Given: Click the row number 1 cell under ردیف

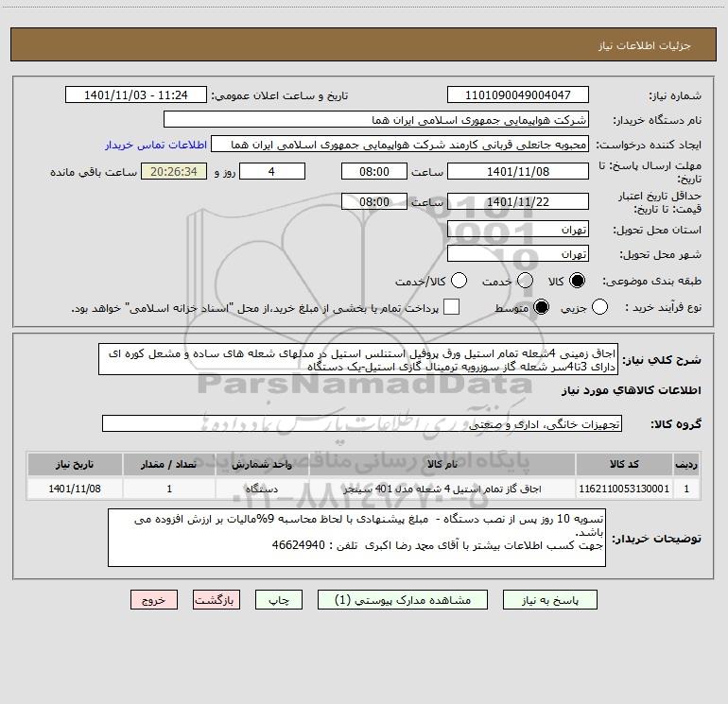Looking at the screenshot, I should tap(686, 489).
